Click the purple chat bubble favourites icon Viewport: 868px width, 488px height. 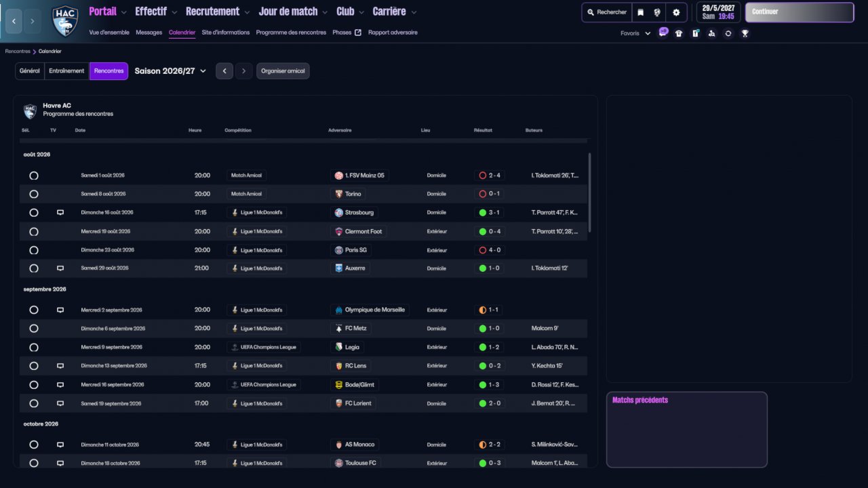pyautogui.click(x=663, y=33)
